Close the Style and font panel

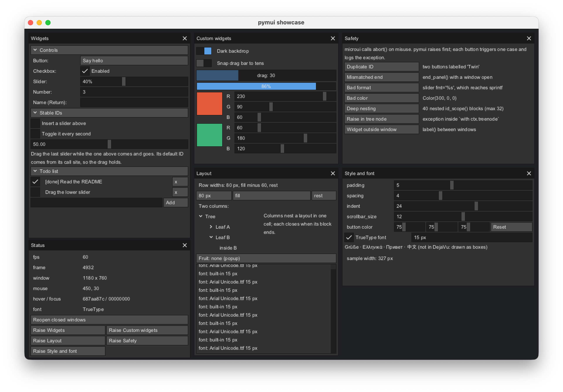529,174
